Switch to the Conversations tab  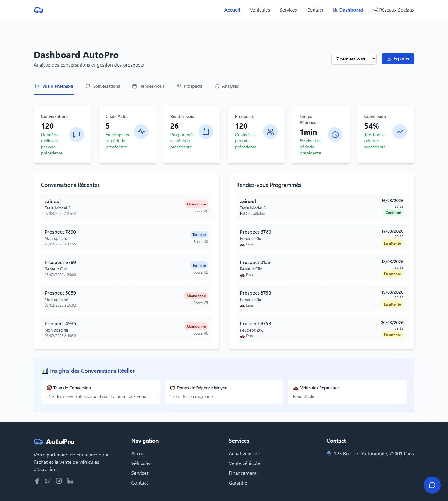tap(103, 86)
